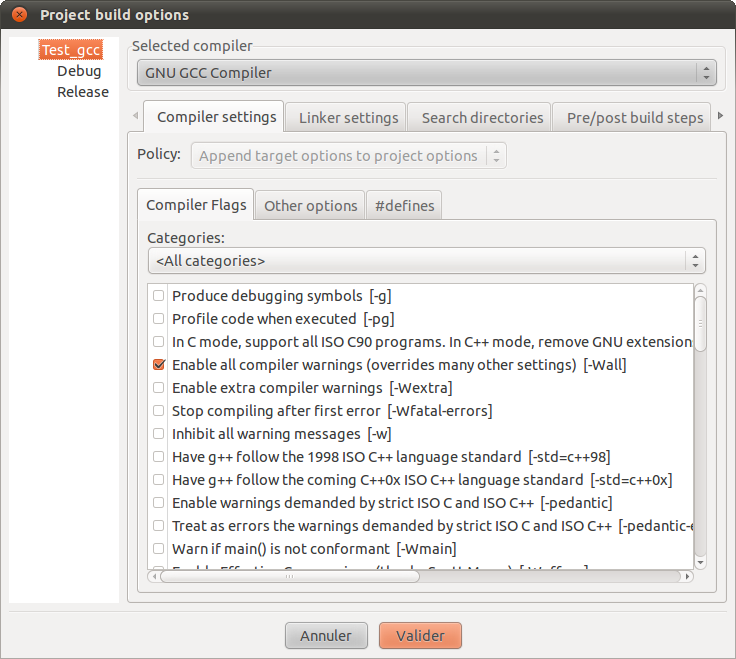
Task: Check Stop compiling after first error option
Action: (x=158, y=411)
